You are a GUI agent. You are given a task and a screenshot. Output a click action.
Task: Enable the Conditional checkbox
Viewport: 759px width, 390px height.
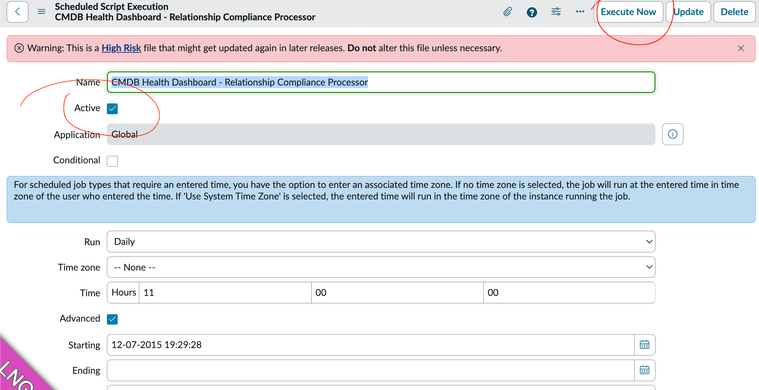coord(112,161)
